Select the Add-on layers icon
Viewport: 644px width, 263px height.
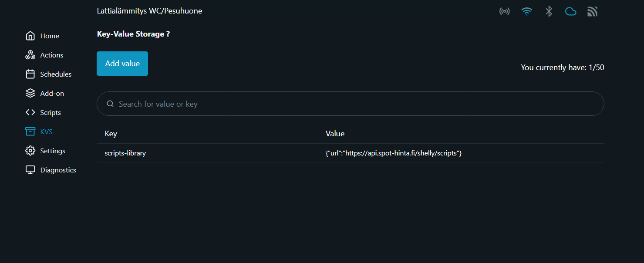pyautogui.click(x=30, y=93)
